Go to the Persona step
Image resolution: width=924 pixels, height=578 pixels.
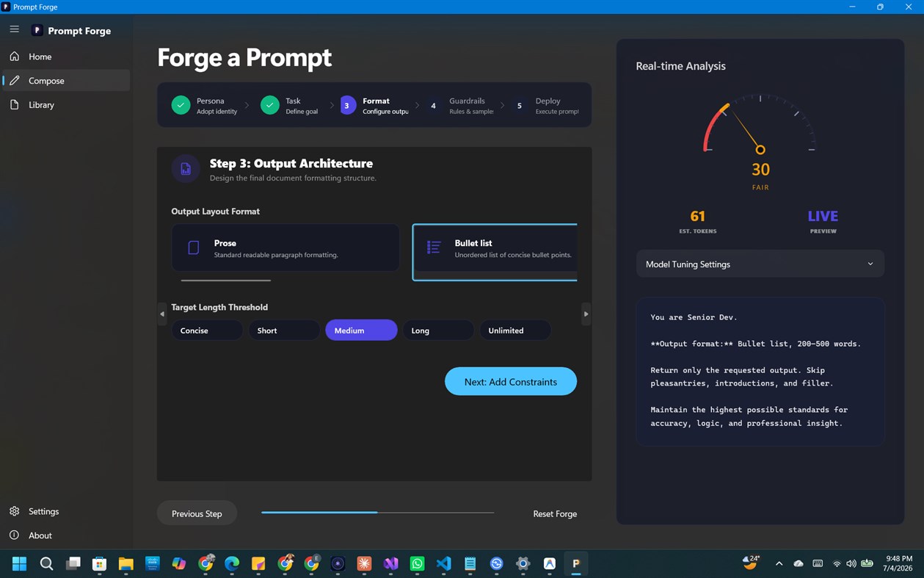pyautogui.click(x=204, y=105)
